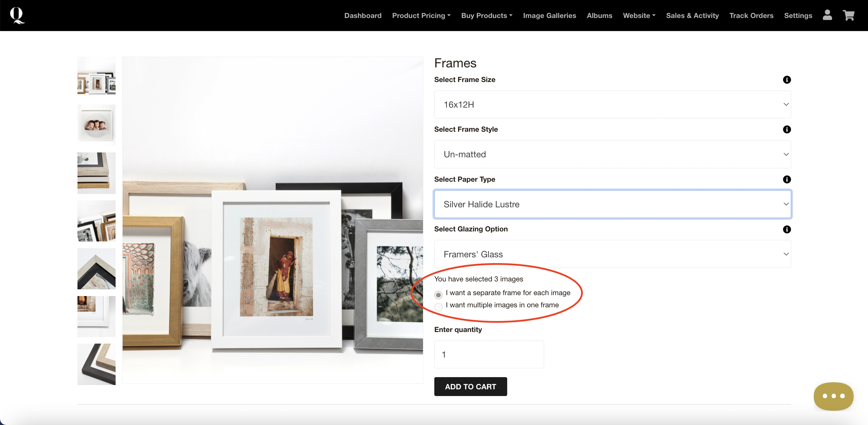868x425 pixels.
Task: View thumbnail of multiple frames group
Action: tap(96, 77)
